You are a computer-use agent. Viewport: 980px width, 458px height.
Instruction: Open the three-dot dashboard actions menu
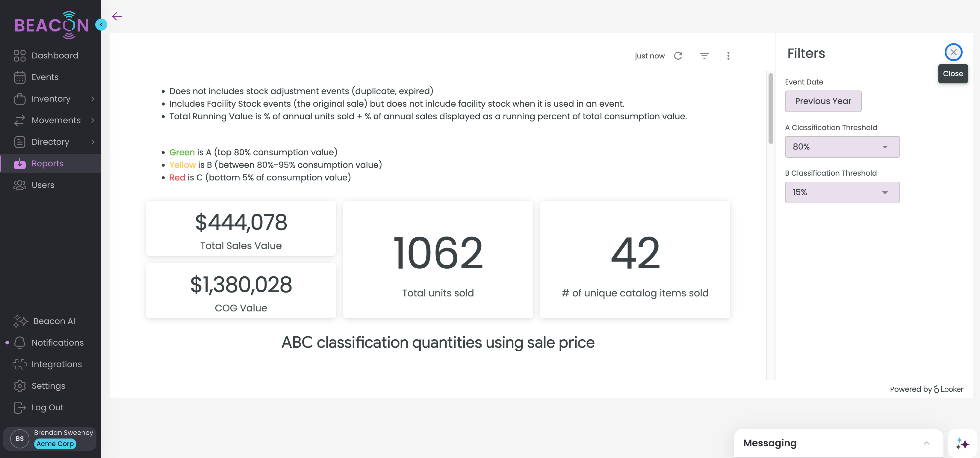coord(728,56)
